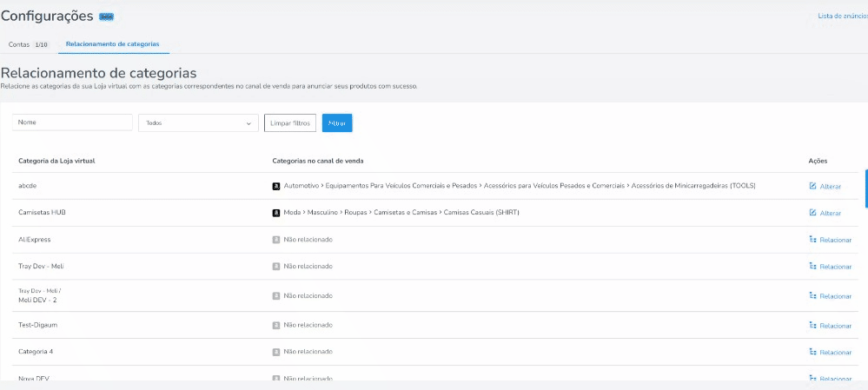Viewport: 868px width, 390px height.
Task: Click Não relacionado text in Categoria 4 row
Action: coord(308,352)
